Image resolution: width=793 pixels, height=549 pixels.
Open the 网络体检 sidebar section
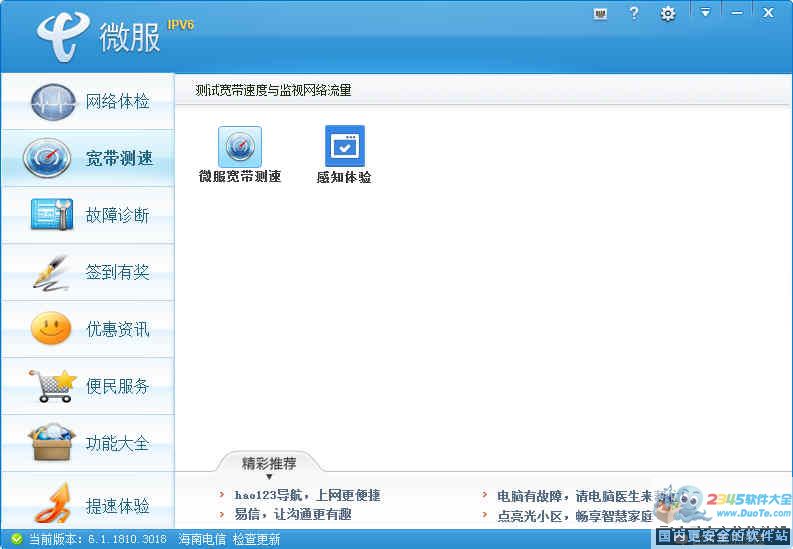[87, 101]
